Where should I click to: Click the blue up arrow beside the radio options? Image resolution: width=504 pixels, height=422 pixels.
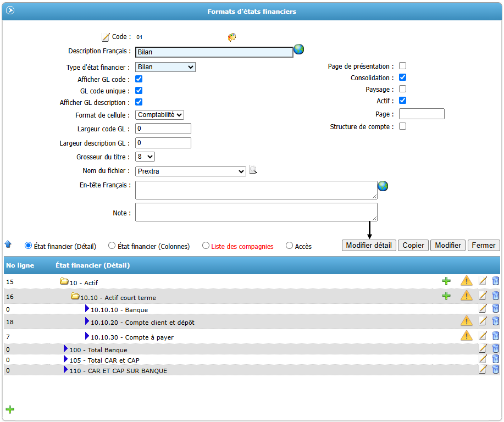pos(8,245)
